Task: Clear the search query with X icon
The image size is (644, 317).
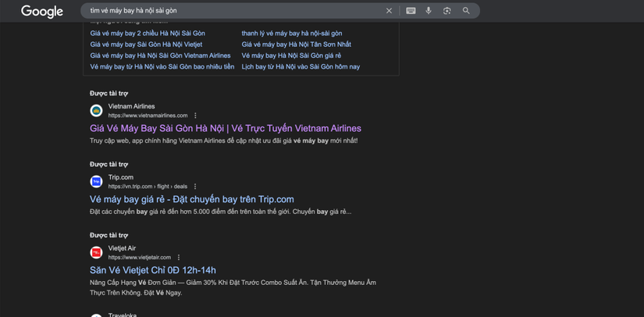Action: tap(389, 11)
